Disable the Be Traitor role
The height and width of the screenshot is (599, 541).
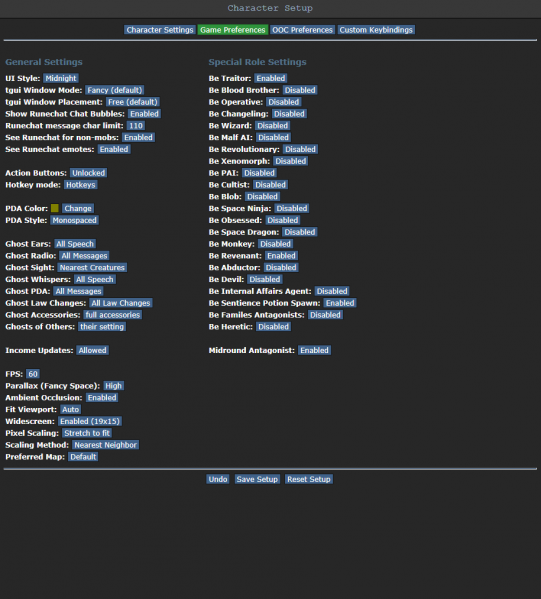coord(271,78)
